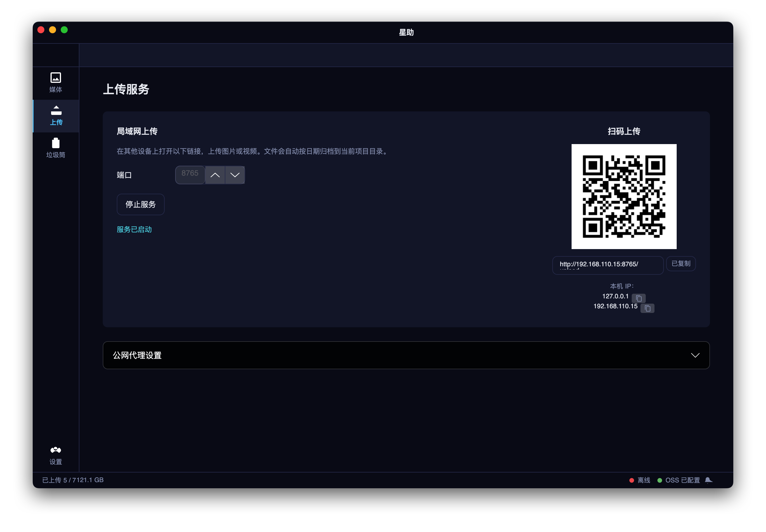
Task: Maximize the window with green button
Action: pyautogui.click(x=65, y=30)
